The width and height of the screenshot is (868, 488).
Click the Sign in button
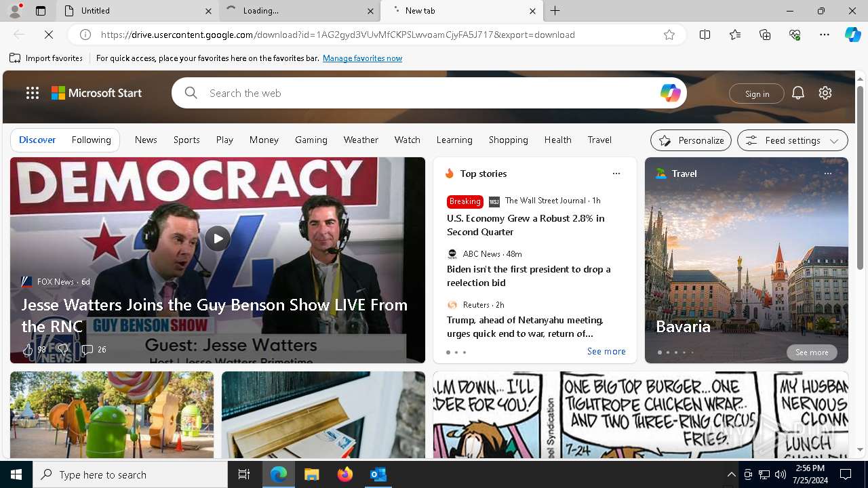click(x=757, y=94)
